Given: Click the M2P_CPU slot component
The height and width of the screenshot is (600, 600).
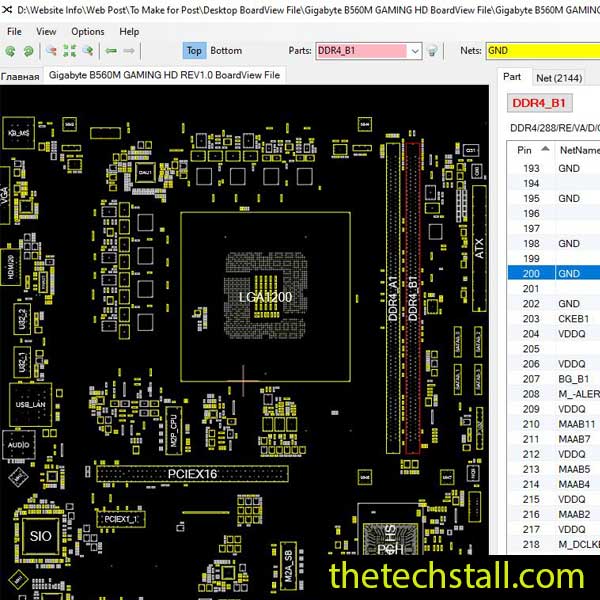Looking at the screenshot, I should (174, 430).
